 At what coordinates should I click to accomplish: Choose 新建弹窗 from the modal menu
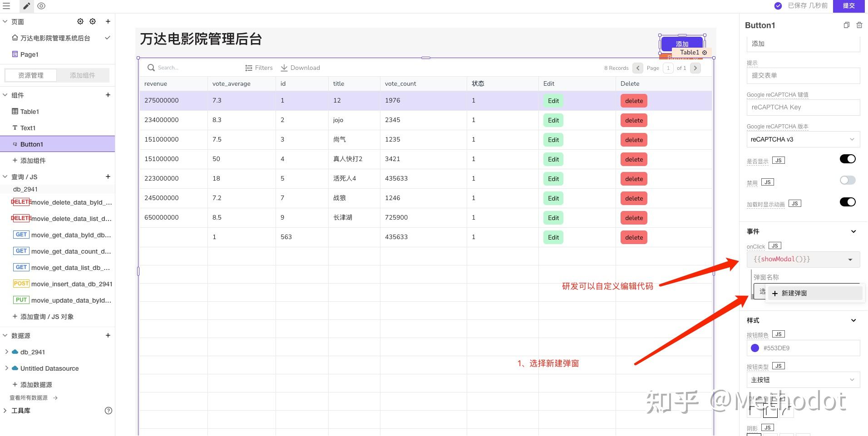pos(814,293)
